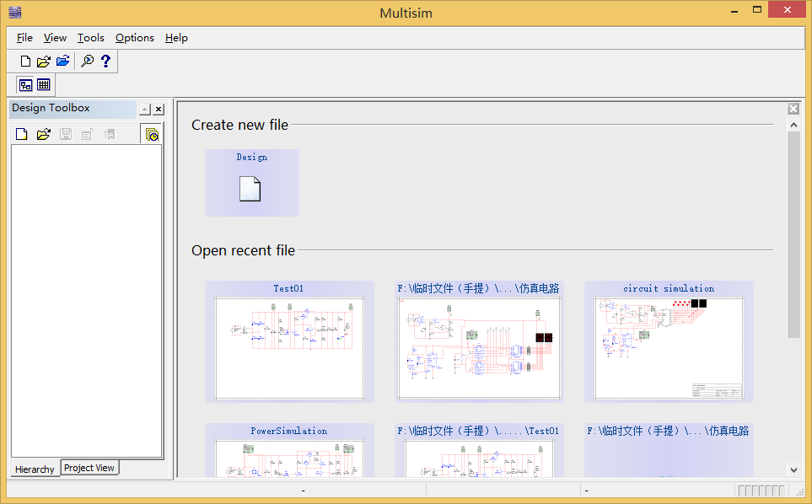Collapse Design Toolbox with the up-arrow button
This screenshot has width=812, height=504.
coord(145,110)
